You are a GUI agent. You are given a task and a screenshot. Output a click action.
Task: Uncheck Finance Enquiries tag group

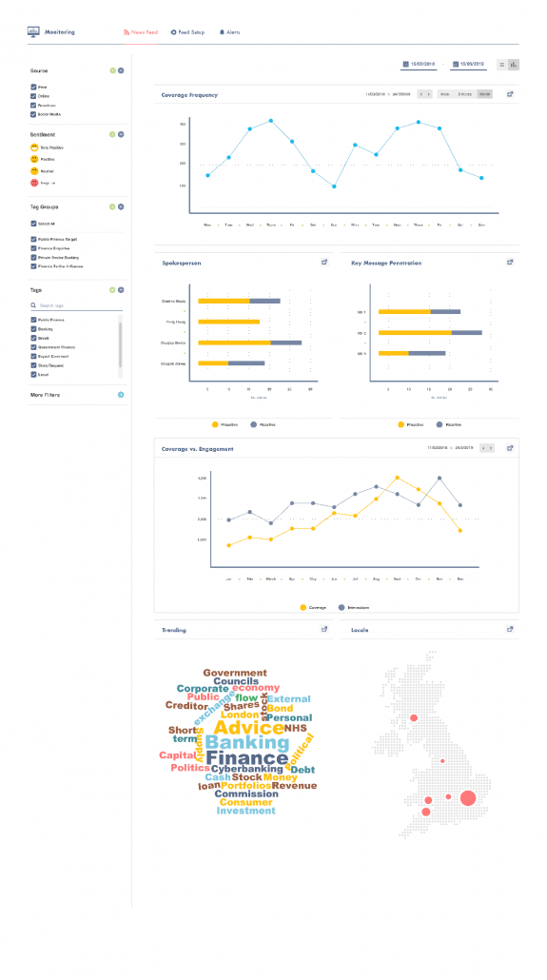click(33, 248)
